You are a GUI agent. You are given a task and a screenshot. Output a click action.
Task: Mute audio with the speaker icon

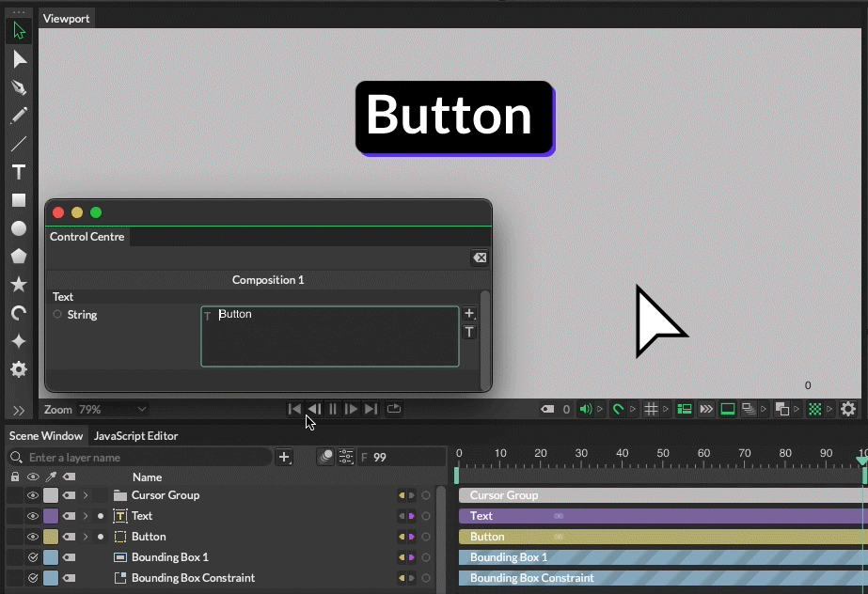tap(584, 409)
